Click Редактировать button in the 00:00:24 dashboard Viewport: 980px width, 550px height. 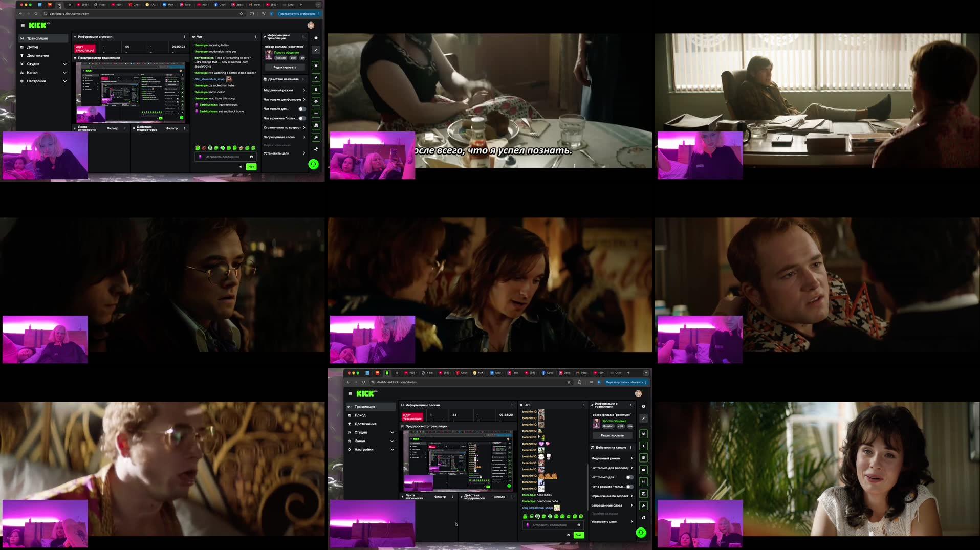click(285, 67)
